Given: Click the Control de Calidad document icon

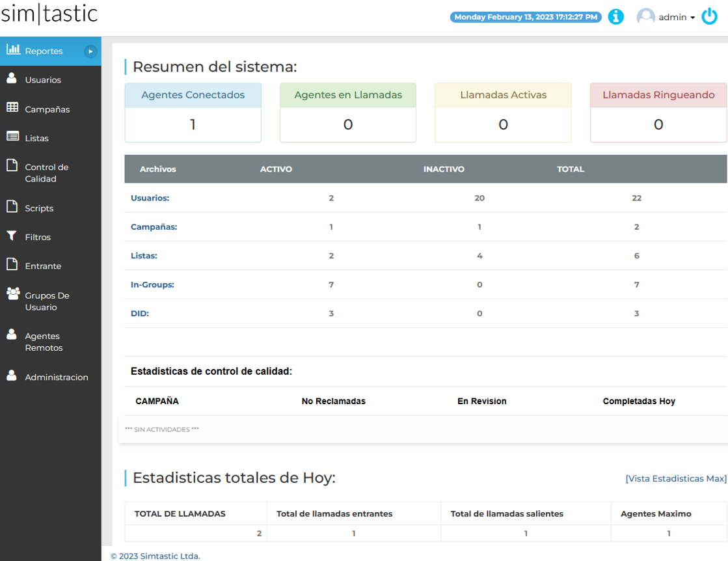Looking at the screenshot, I should [x=12, y=165].
